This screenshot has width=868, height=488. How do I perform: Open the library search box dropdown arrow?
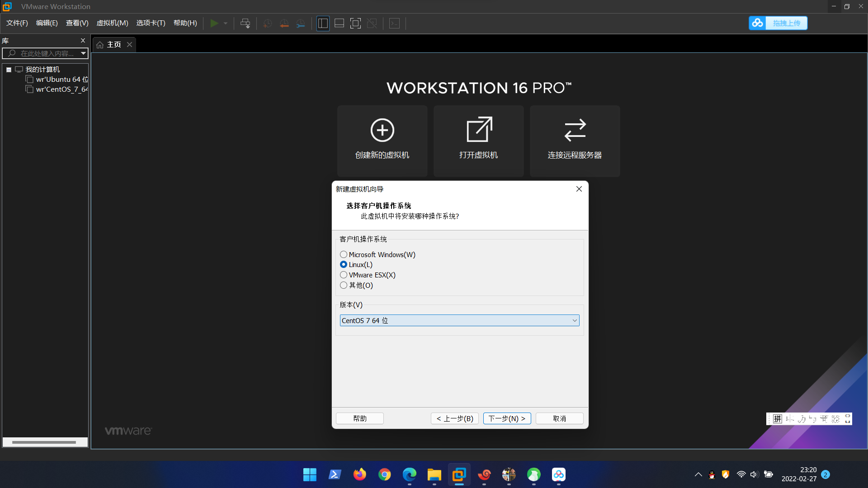point(83,53)
